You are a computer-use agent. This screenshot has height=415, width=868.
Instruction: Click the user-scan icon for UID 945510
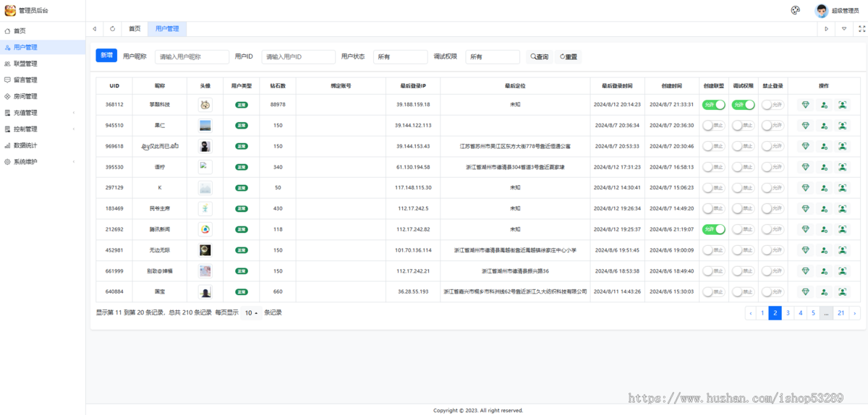[x=843, y=126]
